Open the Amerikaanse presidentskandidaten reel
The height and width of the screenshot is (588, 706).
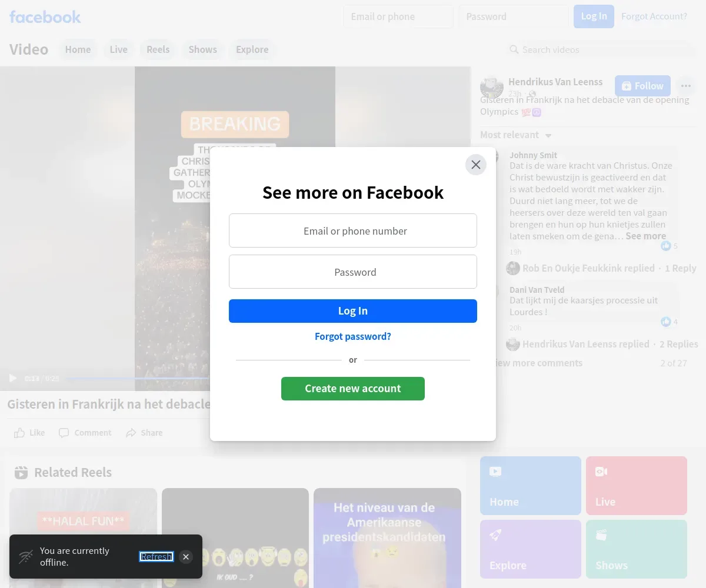387,538
